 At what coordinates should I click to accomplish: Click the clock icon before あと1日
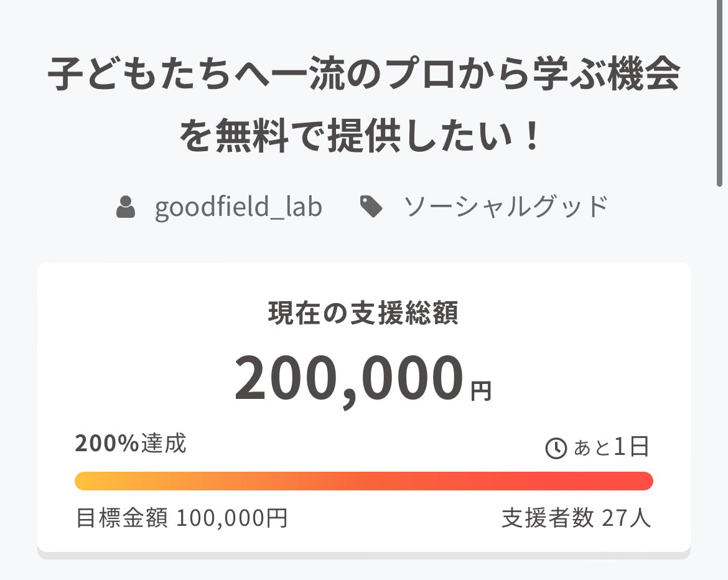[556, 448]
